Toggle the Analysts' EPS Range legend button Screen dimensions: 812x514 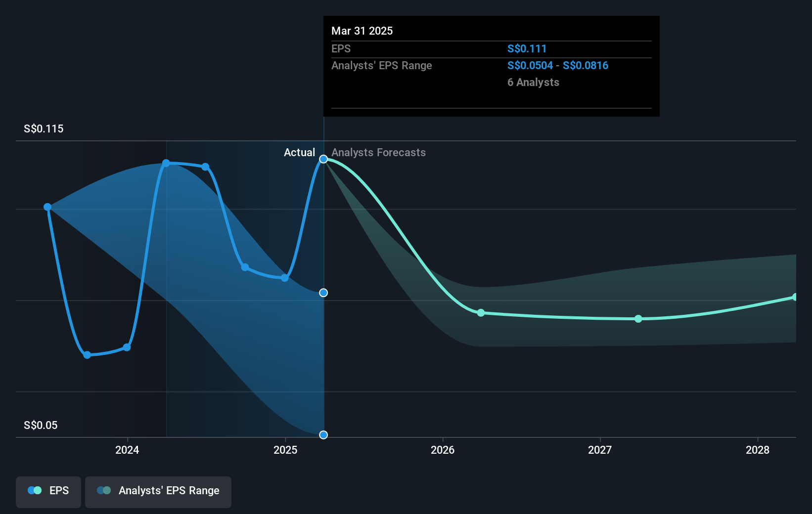pos(158,492)
